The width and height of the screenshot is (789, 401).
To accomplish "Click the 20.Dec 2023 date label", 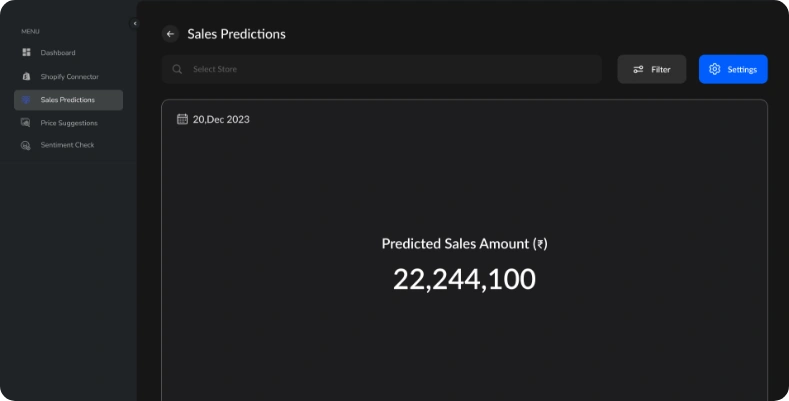I will 221,119.
